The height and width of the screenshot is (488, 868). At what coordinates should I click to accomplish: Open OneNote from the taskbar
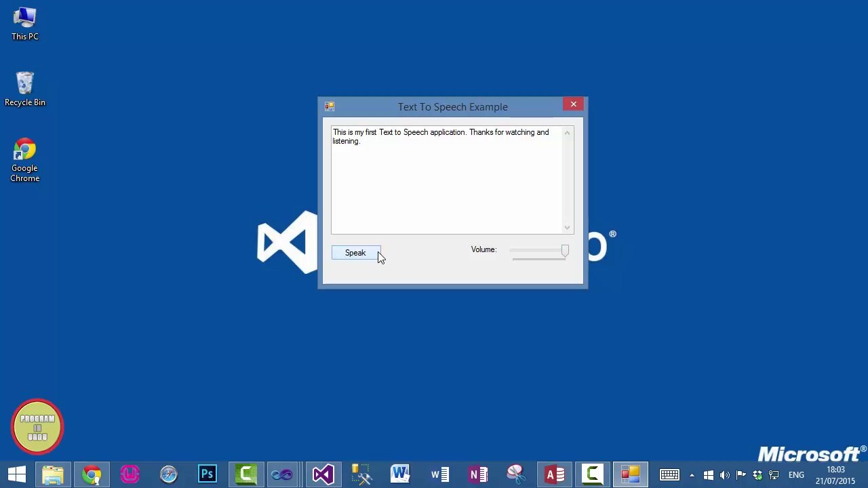click(x=478, y=474)
